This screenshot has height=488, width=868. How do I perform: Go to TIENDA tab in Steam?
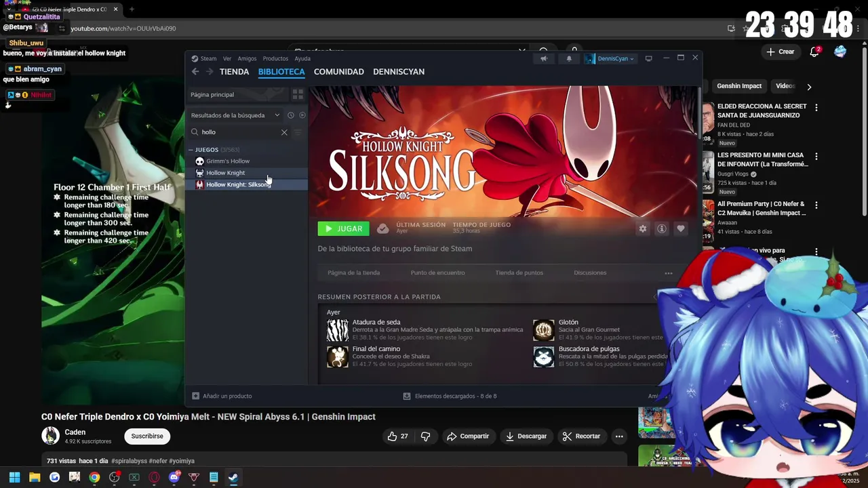pyautogui.click(x=235, y=72)
